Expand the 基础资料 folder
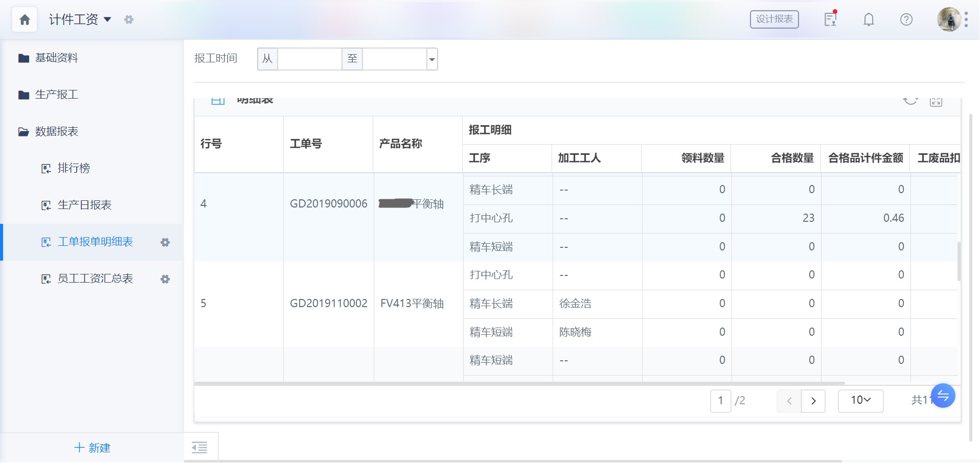Viewport: 980px width, 463px height. 56,58
